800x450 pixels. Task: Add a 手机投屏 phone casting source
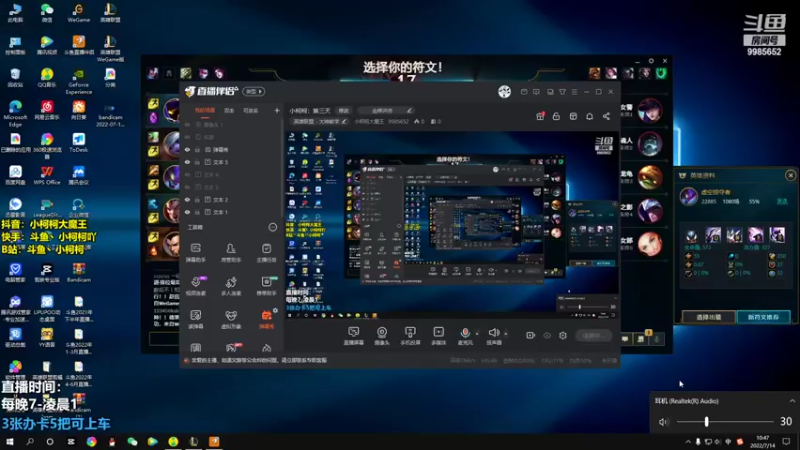410,336
